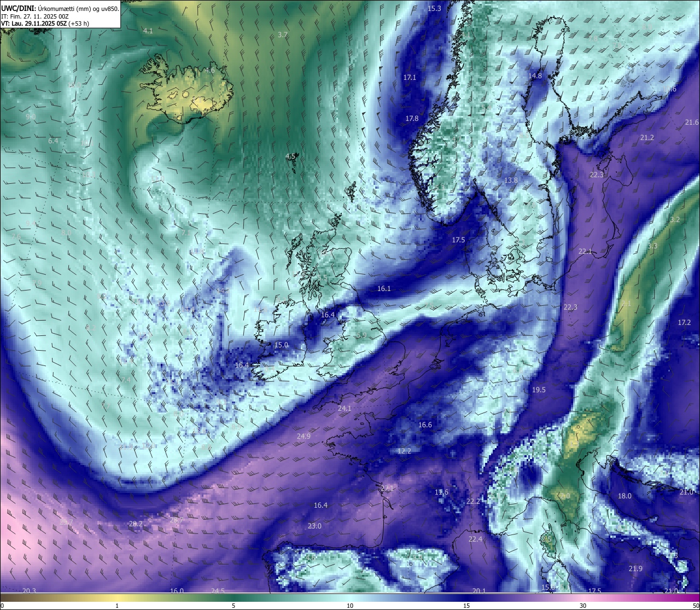Select the 16.1 value over the North Sea
The width and height of the screenshot is (700, 610).
coord(384,289)
